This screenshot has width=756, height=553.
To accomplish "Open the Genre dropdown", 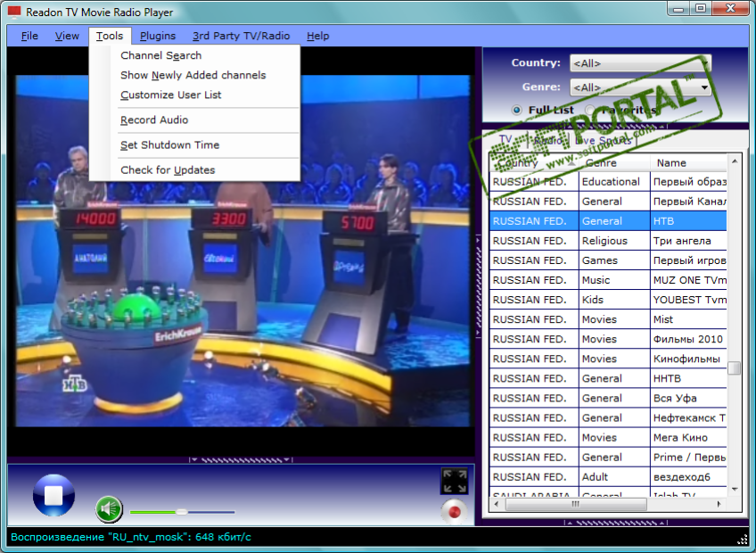I will point(704,87).
